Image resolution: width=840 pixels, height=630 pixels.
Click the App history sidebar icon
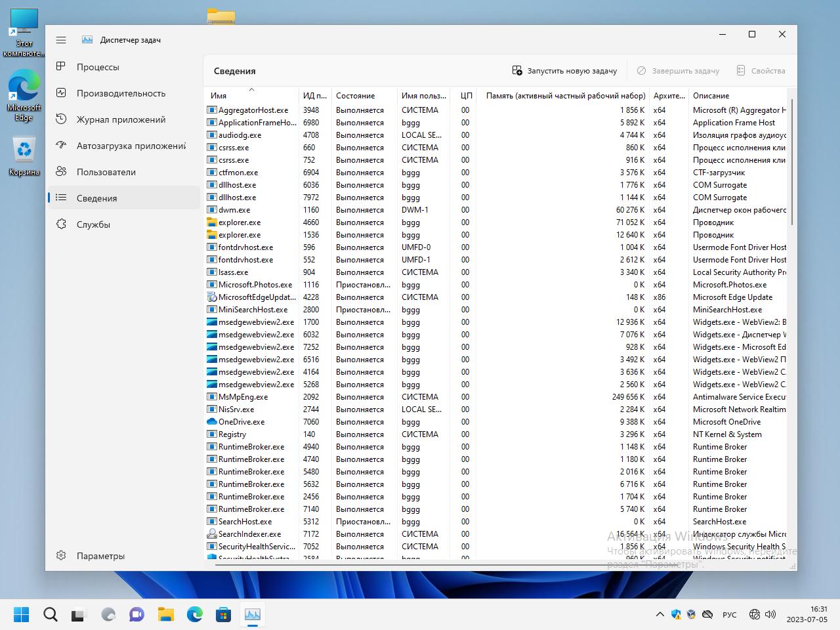tap(61, 119)
